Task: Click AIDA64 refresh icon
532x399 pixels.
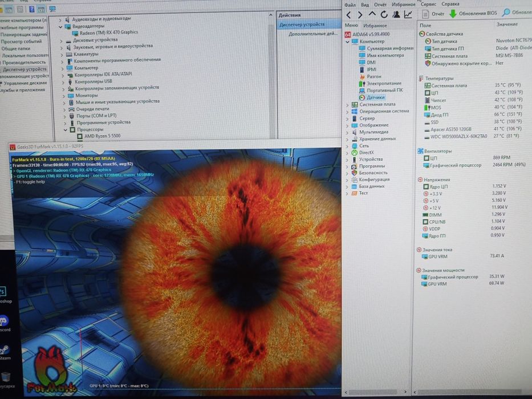Action: (384, 14)
